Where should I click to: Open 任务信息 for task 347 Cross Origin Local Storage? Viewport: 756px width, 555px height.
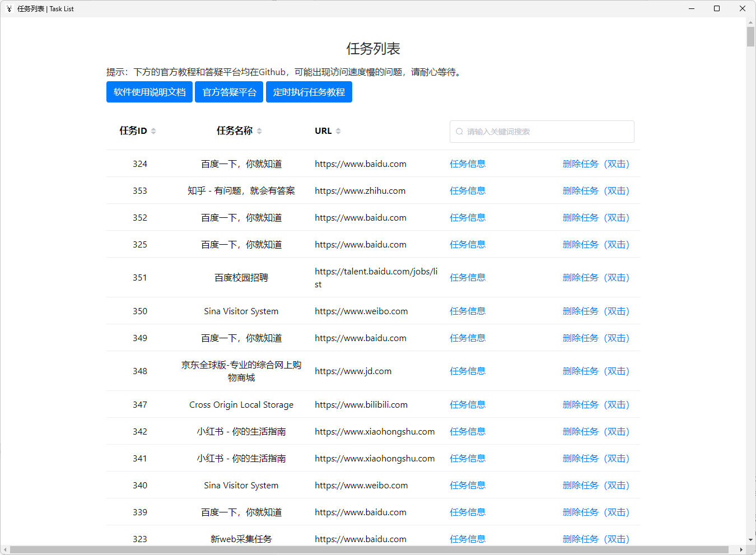[x=468, y=404]
